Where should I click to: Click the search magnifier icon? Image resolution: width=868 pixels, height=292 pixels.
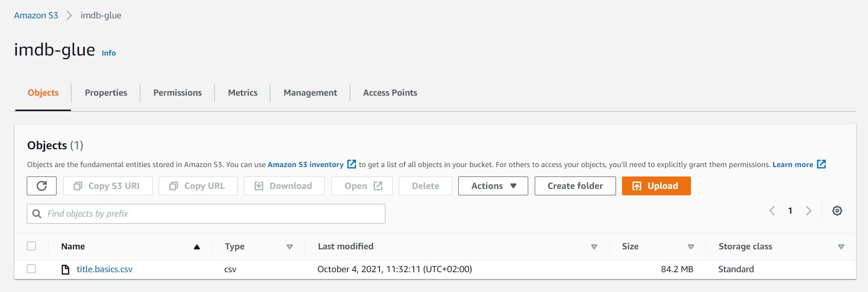tap(37, 214)
